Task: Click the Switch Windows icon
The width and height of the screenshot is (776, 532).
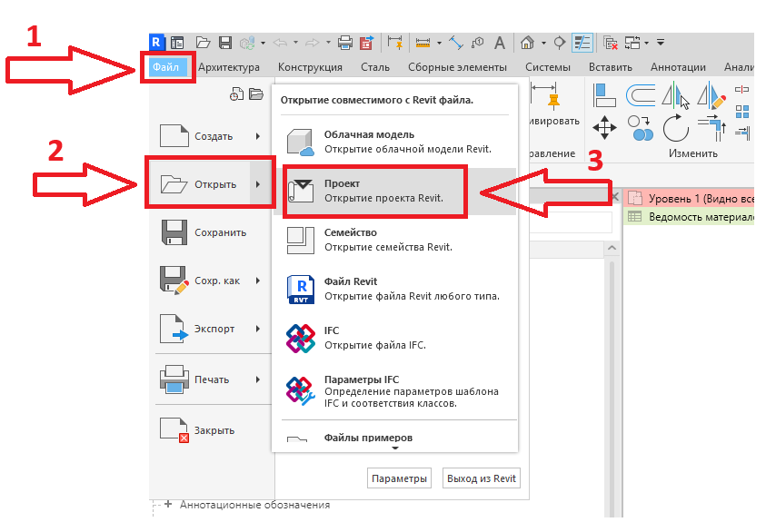Action: coord(632,43)
